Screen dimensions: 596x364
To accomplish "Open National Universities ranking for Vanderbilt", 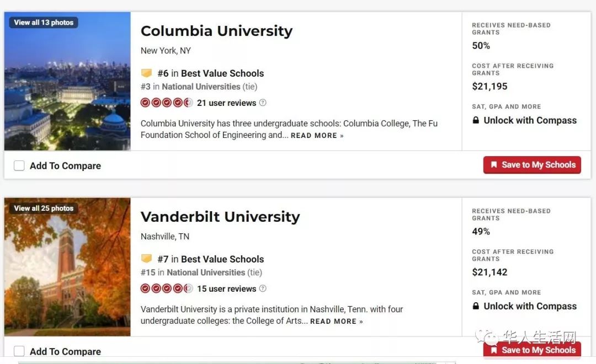I will (x=206, y=272).
